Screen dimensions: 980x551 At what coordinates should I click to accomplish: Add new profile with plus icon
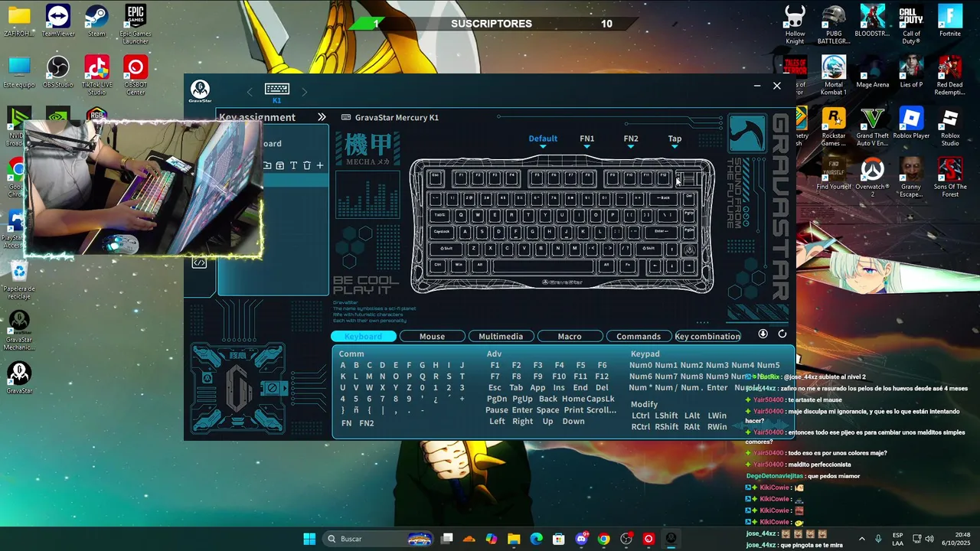pos(320,165)
